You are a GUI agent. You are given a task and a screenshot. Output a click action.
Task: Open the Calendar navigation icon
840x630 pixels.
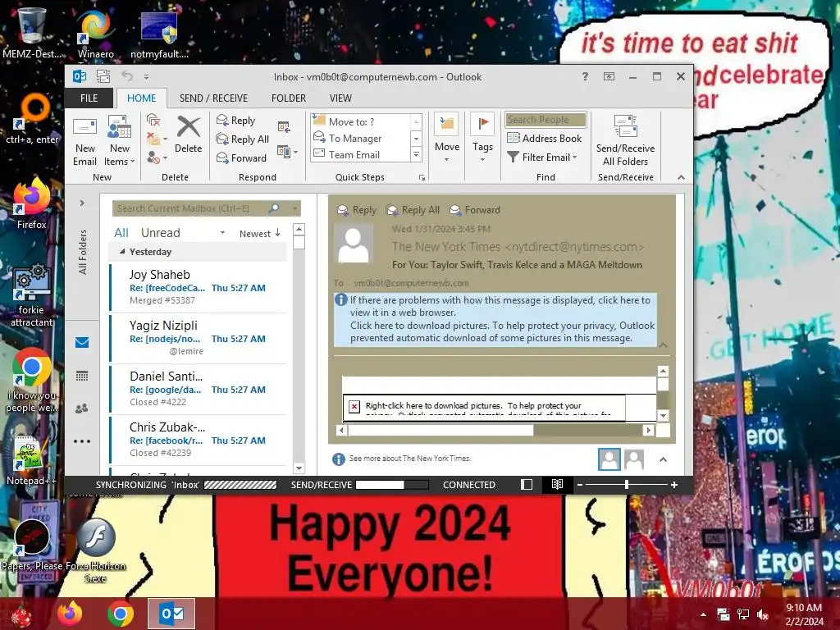(82, 376)
